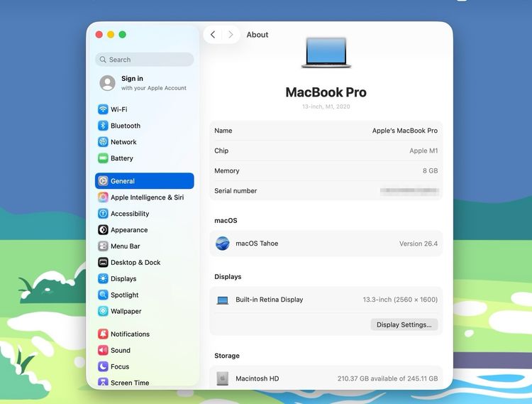Click the 13.3-inch (2560 × 1600) text
This screenshot has height=404, width=532.
[x=400, y=300]
